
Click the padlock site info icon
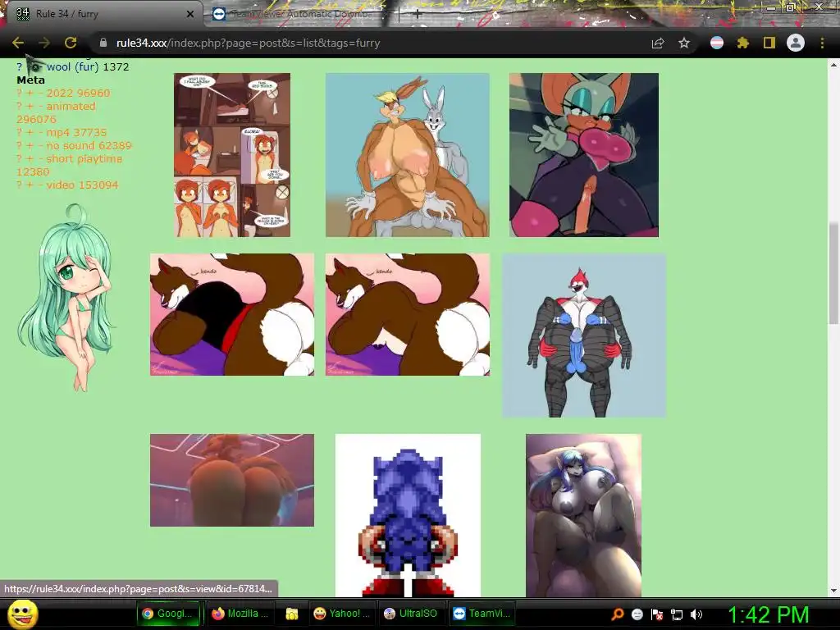coord(103,43)
